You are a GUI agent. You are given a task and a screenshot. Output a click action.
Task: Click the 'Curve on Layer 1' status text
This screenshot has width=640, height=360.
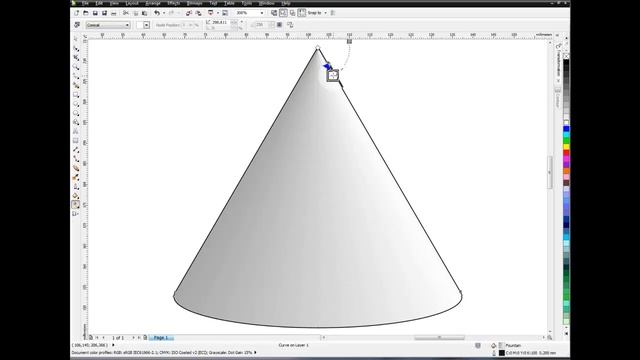tap(293, 345)
